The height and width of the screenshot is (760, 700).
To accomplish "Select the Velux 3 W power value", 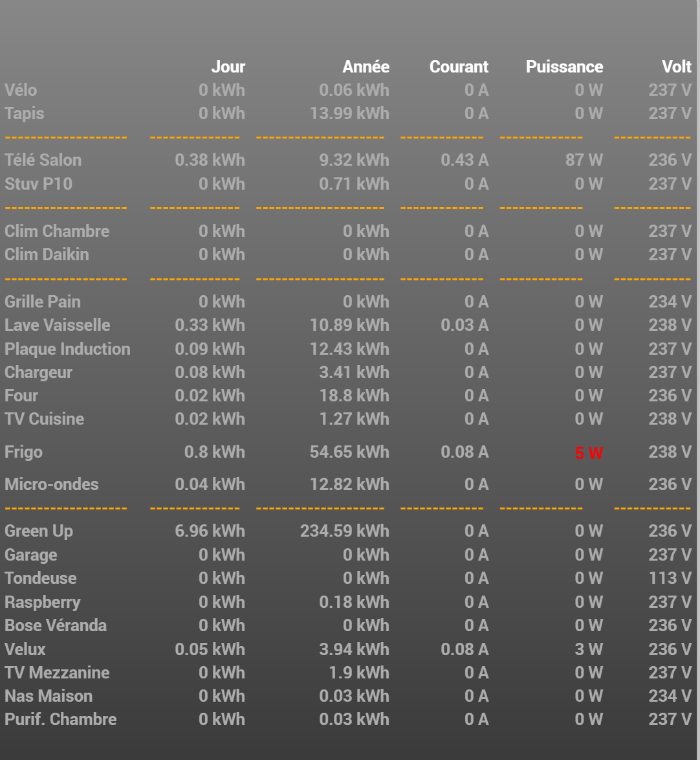I will point(589,649).
